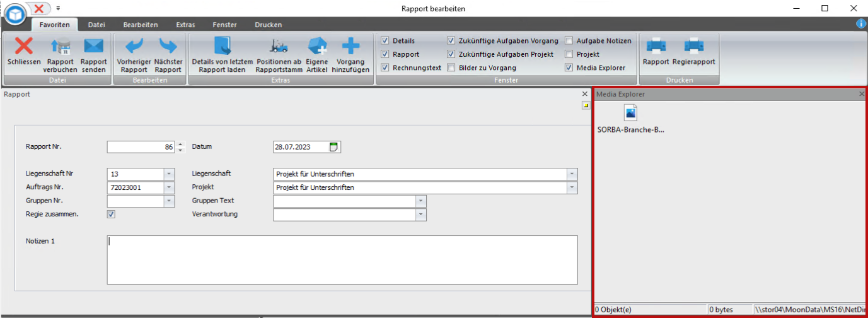Add Eigene Artikel
This screenshot has width=868, height=318.
(x=316, y=47)
